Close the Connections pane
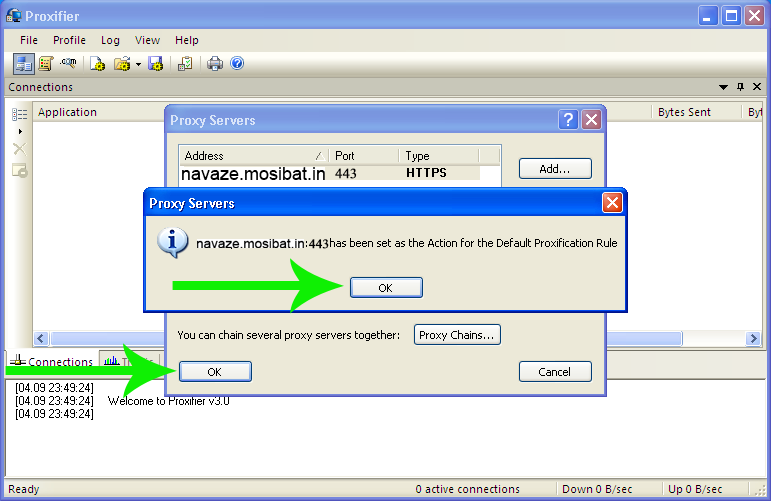The width and height of the screenshot is (771, 501). pos(757,87)
